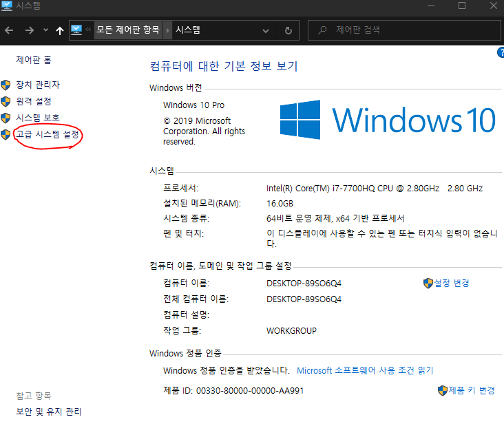Minimize the 시스템 window
The height and width of the screenshot is (426, 504).
(x=431, y=6)
